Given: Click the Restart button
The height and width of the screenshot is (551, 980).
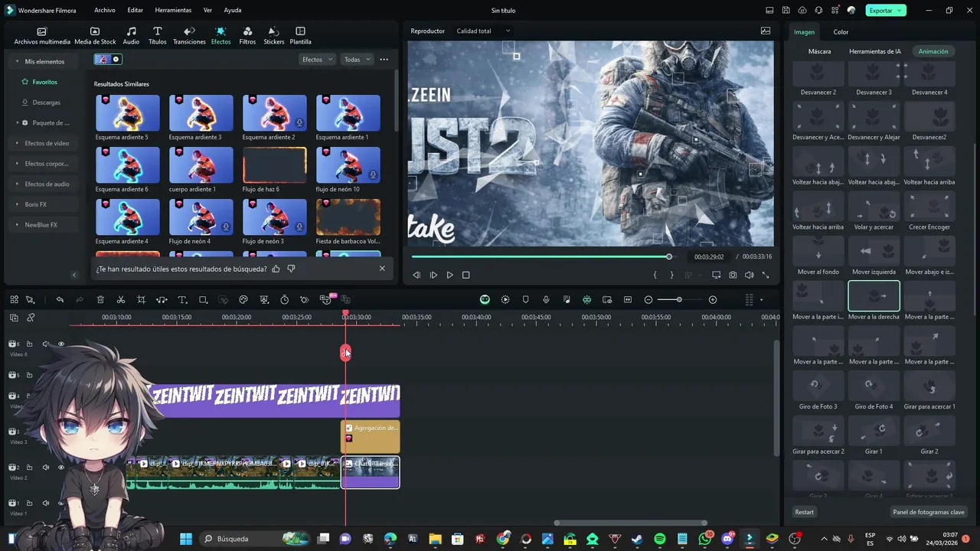Looking at the screenshot, I should click(804, 512).
